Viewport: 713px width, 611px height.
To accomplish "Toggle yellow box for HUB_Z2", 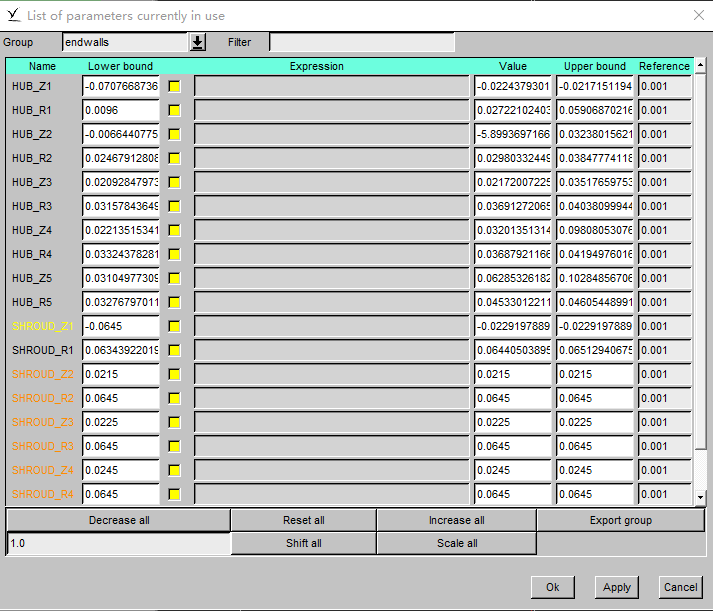I will [174, 135].
